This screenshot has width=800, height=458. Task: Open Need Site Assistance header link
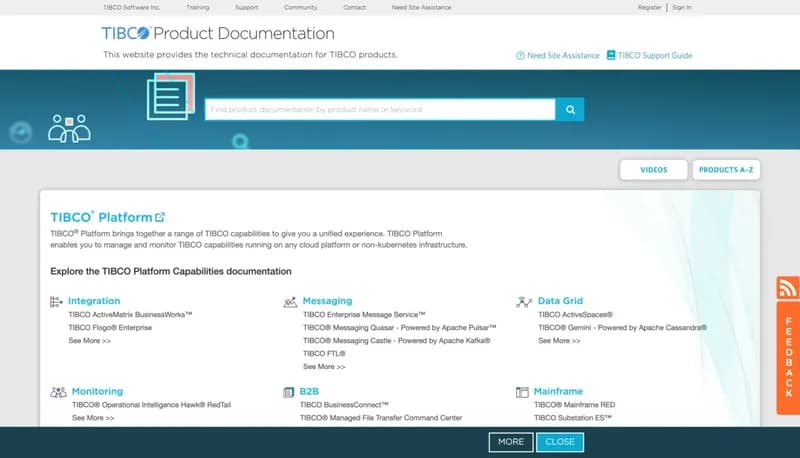tap(563, 56)
